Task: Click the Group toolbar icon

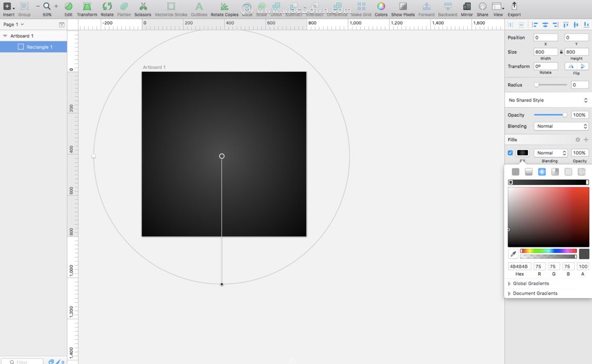Action: click(x=24, y=6)
